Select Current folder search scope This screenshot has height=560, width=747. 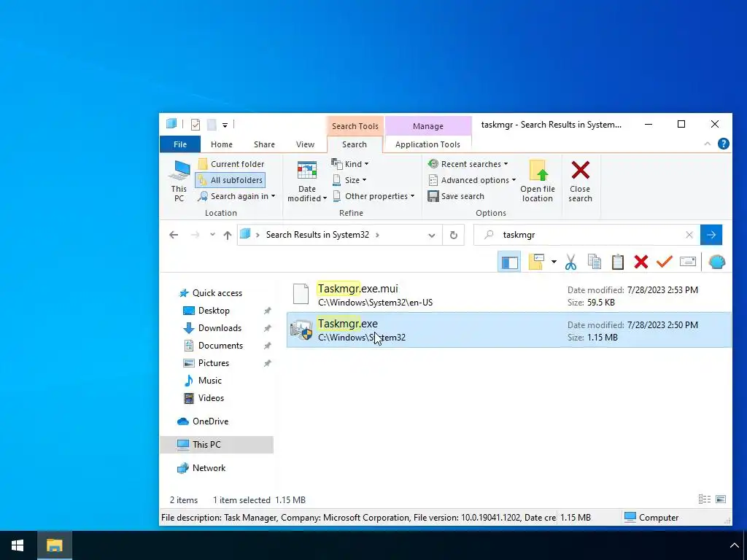[231, 164]
